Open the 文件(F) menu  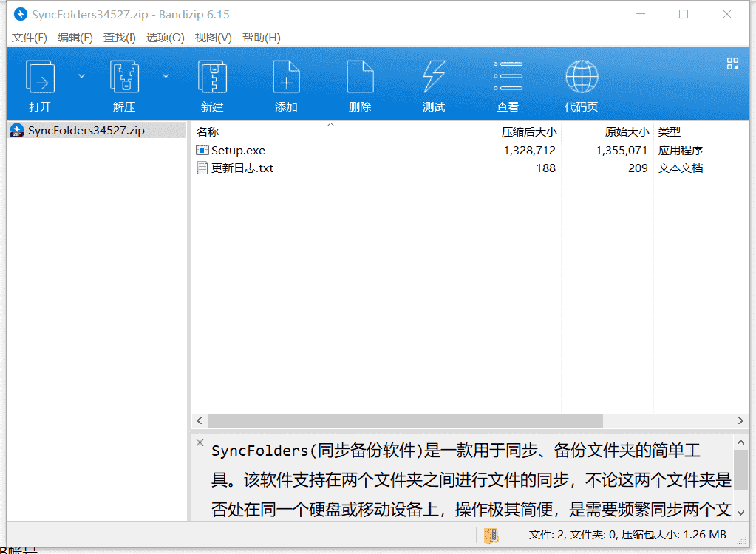(x=30, y=38)
